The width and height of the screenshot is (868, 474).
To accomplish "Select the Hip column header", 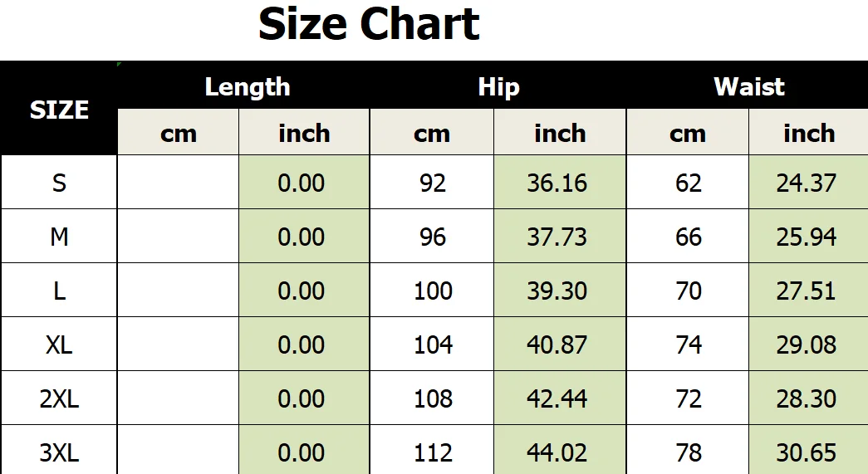I will (x=498, y=86).
